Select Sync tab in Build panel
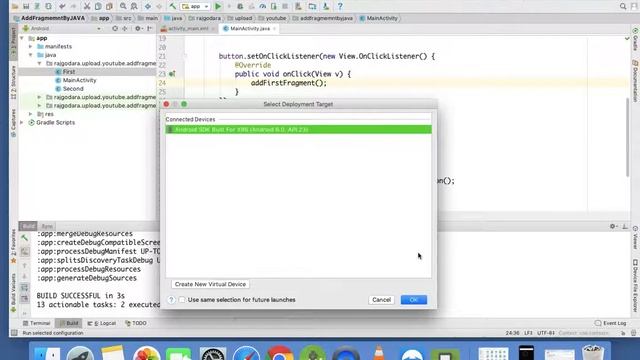This screenshot has width=640, height=360. pos(47,226)
